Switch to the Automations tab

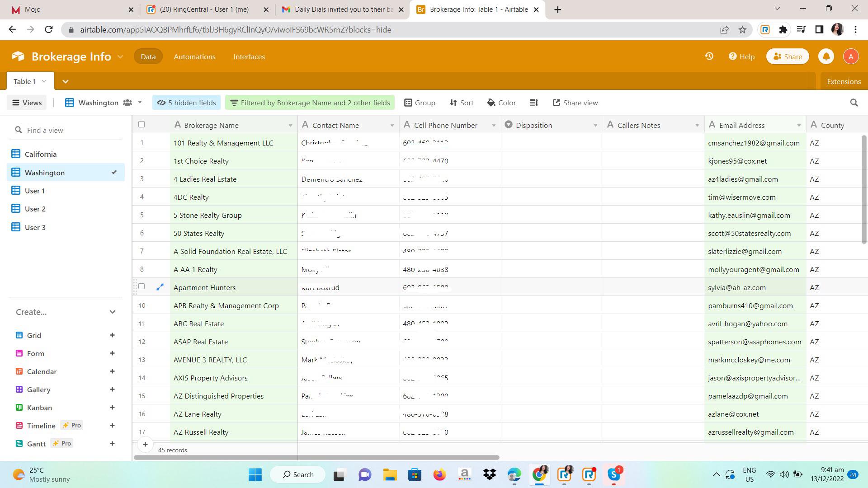194,57
